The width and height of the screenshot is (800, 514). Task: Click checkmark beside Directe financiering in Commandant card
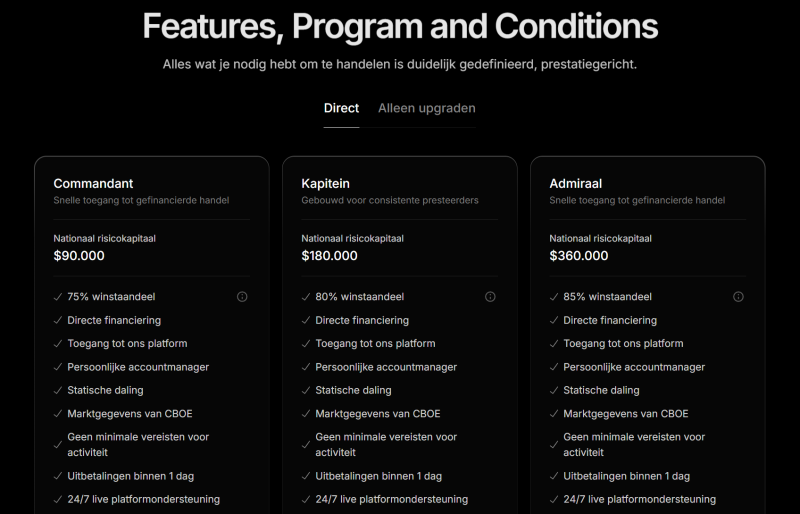[x=57, y=321]
